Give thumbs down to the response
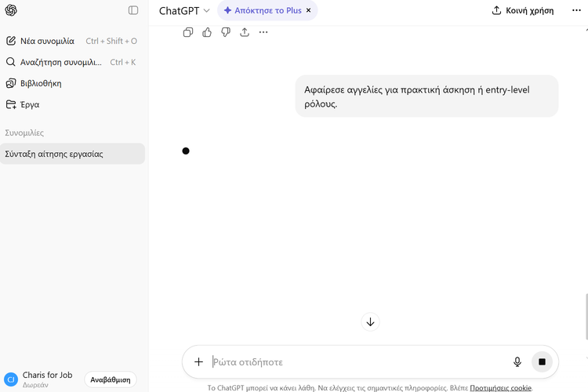588x392 pixels. (x=226, y=32)
